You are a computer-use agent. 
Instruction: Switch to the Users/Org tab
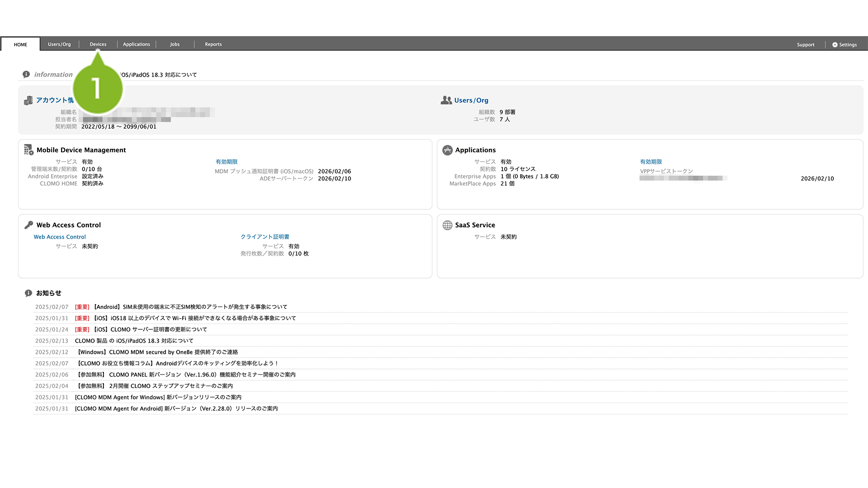point(59,44)
